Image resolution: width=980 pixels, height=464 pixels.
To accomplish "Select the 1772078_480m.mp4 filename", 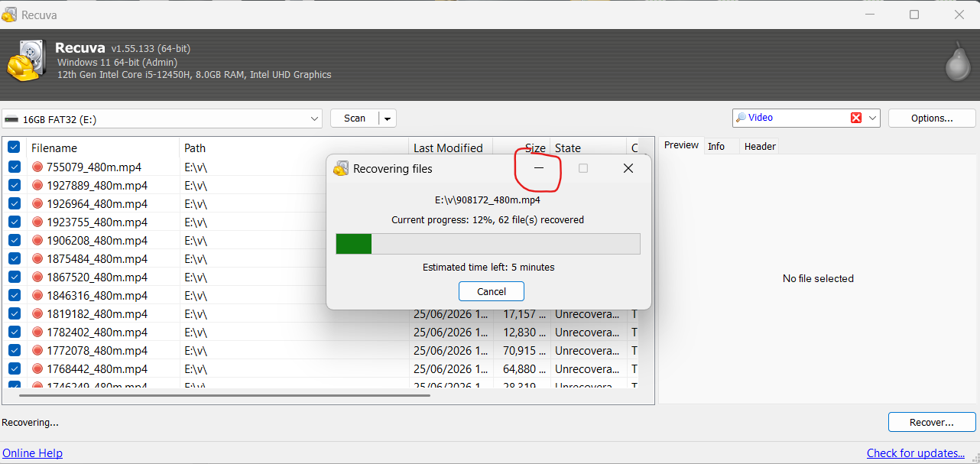I will [x=97, y=350].
